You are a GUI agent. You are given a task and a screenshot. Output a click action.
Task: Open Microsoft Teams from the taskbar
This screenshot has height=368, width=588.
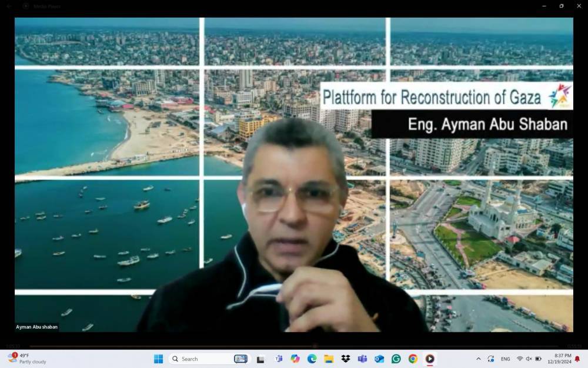362,359
